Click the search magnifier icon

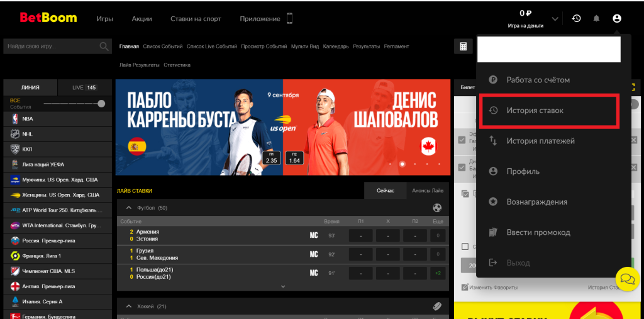pyautogui.click(x=104, y=46)
